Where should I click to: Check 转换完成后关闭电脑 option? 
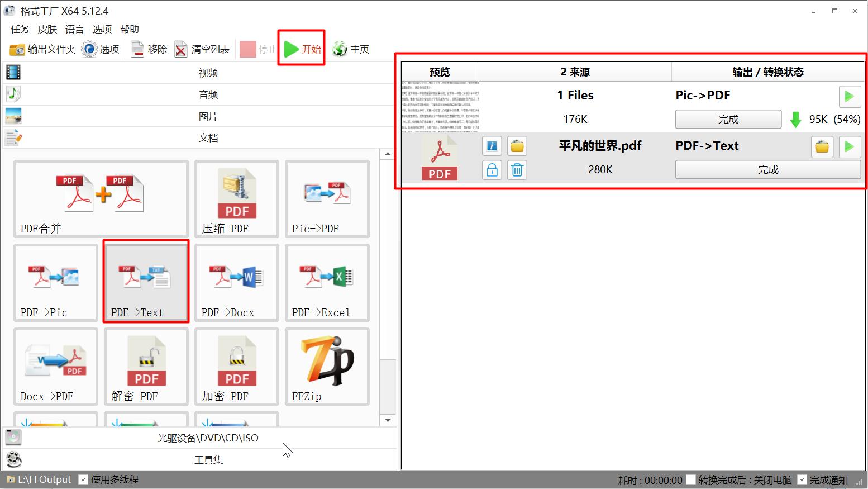pos(691,479)
